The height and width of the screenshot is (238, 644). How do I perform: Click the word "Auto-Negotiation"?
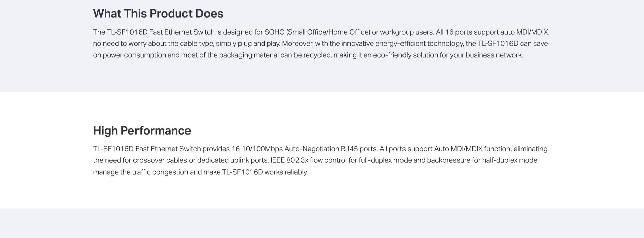tap(312, 149)
